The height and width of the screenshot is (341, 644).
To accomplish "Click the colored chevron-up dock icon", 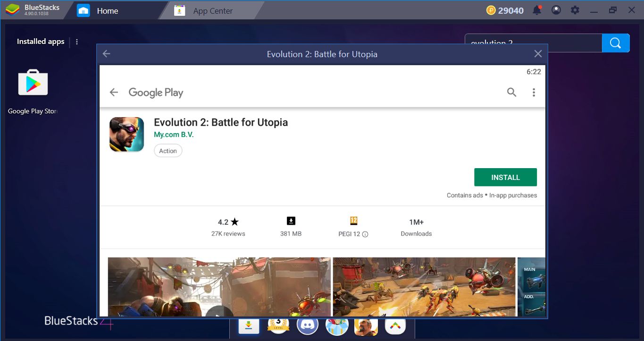I will [x=395, y=325].
